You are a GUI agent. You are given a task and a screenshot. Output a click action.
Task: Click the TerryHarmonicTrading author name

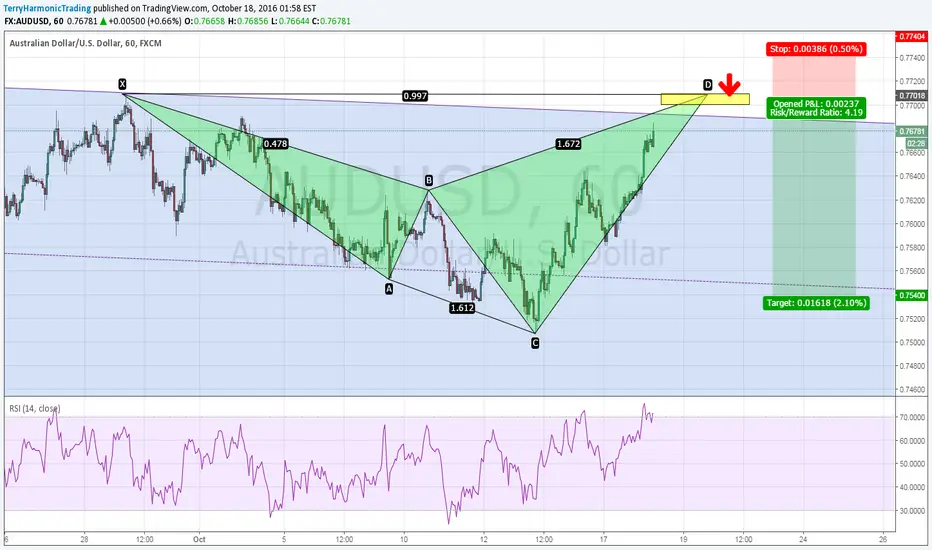tap(47, 8)
